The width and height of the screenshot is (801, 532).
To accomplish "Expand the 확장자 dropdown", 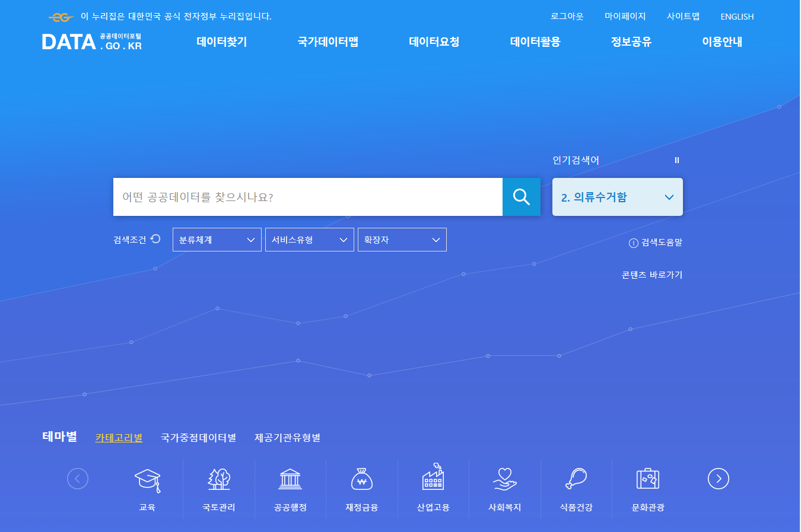I will pos(402,240).
